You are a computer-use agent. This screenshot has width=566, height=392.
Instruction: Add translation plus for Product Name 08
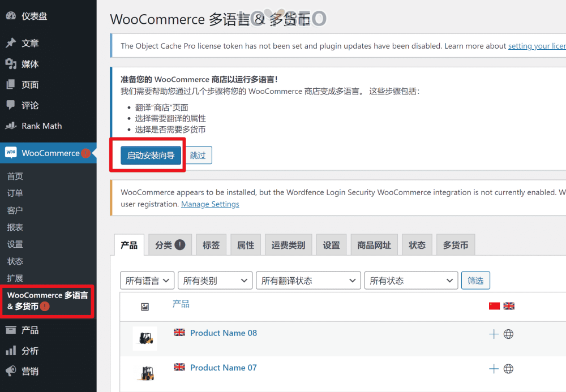click(494, 334)
